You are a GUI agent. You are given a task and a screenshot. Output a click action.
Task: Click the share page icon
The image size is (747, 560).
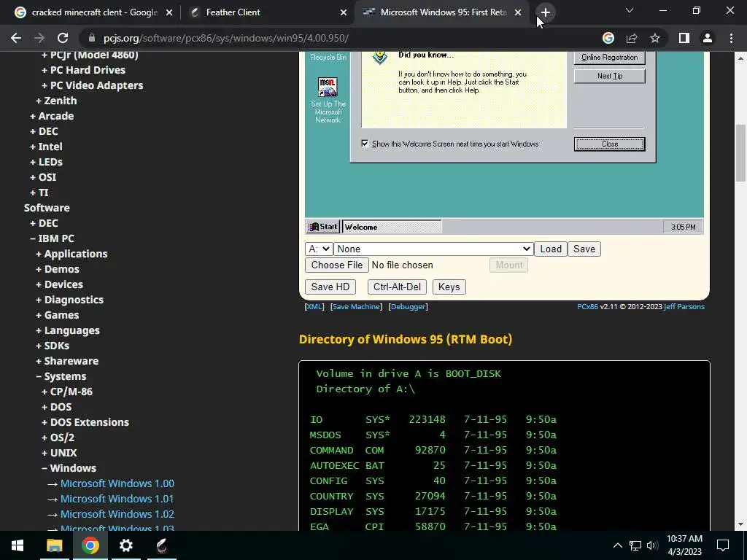[632, 38]
